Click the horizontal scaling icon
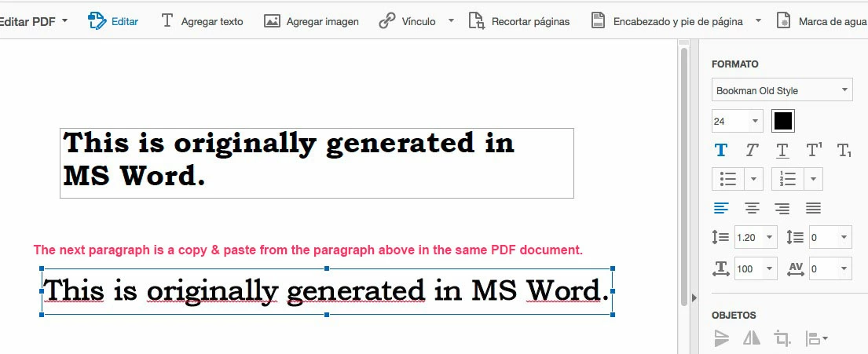 721,268
